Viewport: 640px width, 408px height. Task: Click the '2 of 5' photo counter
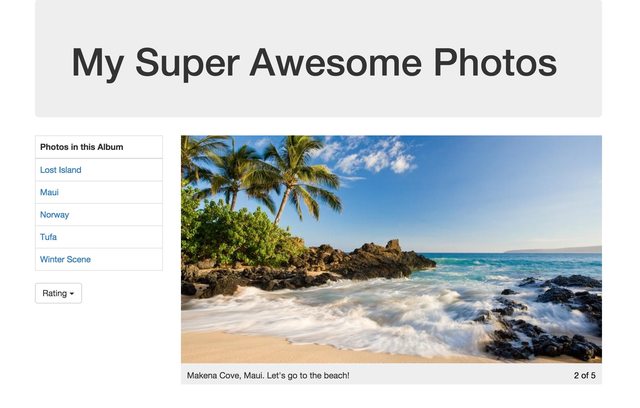[584, 375]
